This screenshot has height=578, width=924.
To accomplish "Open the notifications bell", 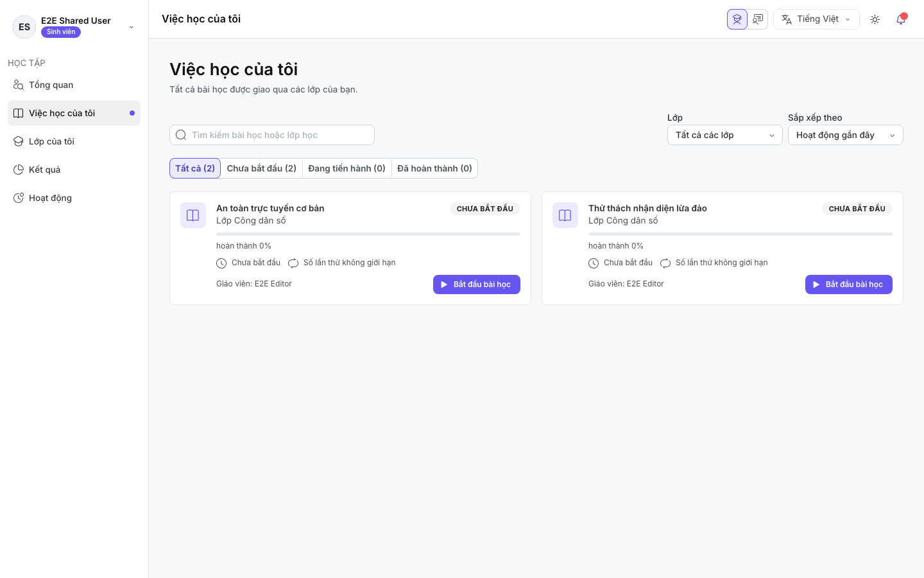I will [x=901, y=19].
